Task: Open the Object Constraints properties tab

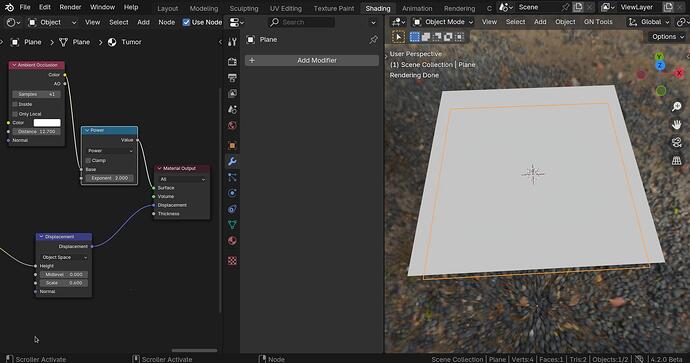Action: point(232,209)
